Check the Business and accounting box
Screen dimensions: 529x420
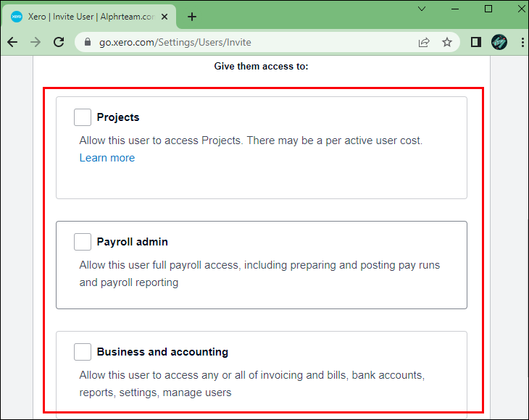coord(83,352)
